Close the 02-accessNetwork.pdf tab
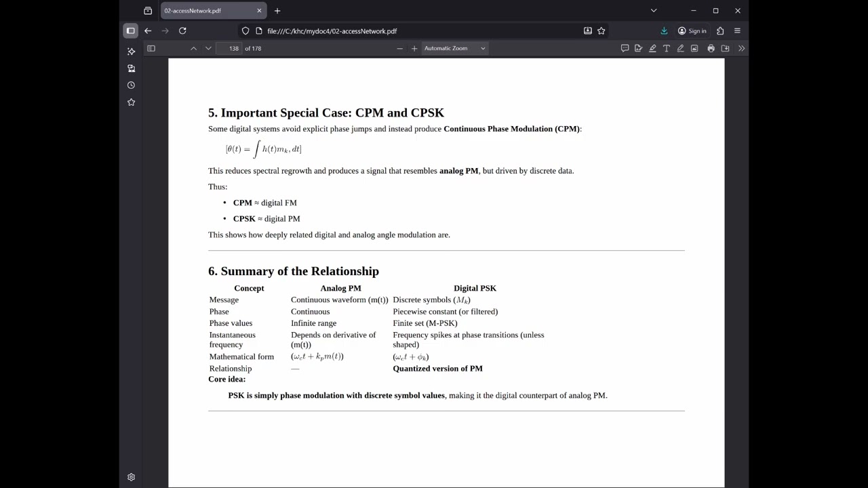 pos(259,11)
